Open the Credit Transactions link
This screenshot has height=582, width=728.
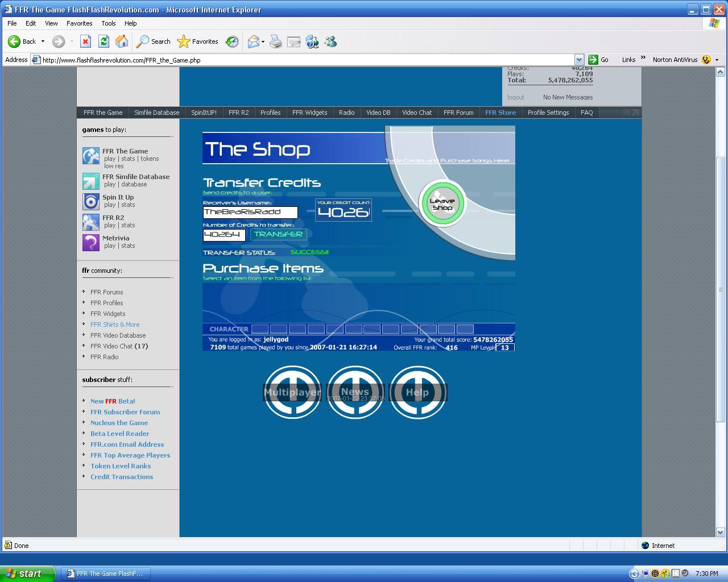(x=122, y=477)
